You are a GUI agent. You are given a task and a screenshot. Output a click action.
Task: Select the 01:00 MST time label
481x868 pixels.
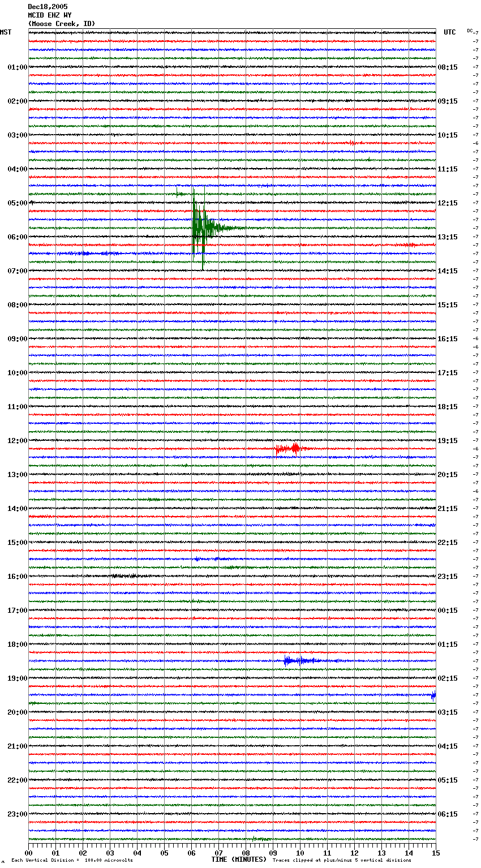[x=18, y=67]
